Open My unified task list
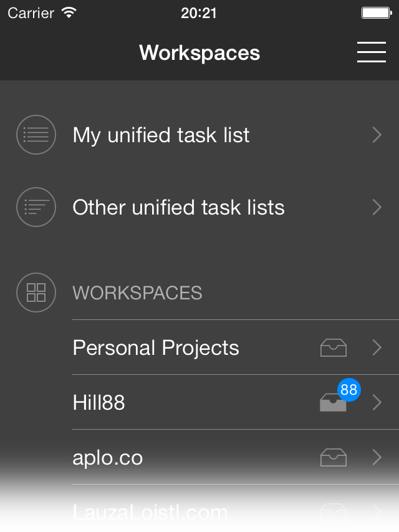Viewport: 399px width, 532px height. 161,135
